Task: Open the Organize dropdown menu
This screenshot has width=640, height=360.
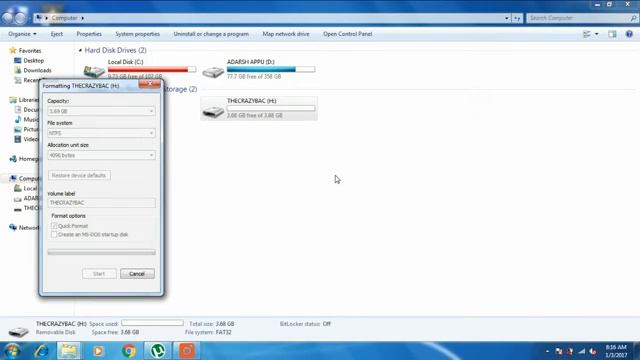Action: tap(22, 34)
